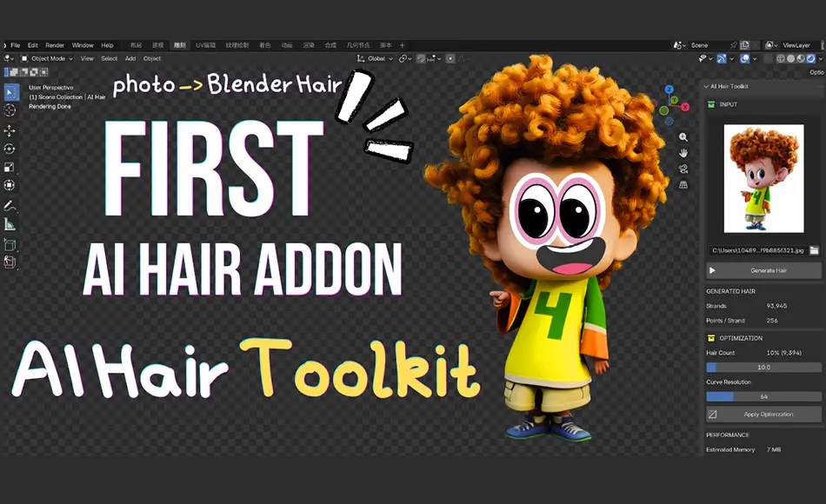Click the green Y axis gizmo
Image resolution: width=826 pixels, height=504 pixels.
(x=675, y=100)
